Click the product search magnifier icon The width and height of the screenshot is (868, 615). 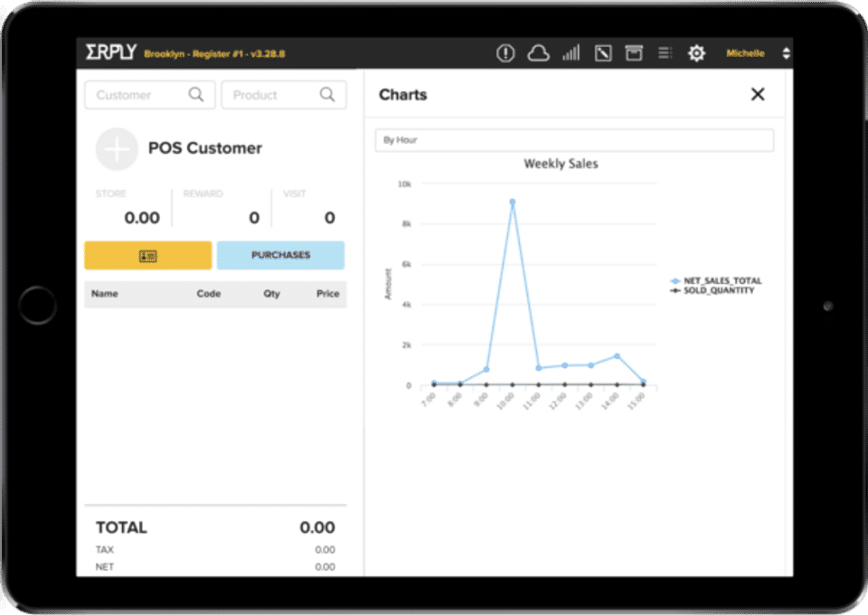pos(327,95)
